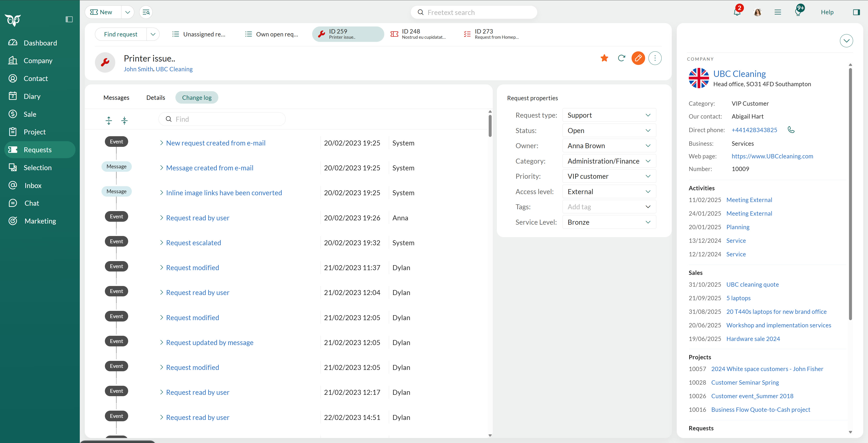Viewport: 868px width, 443px height.
Task: Open the UBC cleaning quote sale
Action: [752, 284]
